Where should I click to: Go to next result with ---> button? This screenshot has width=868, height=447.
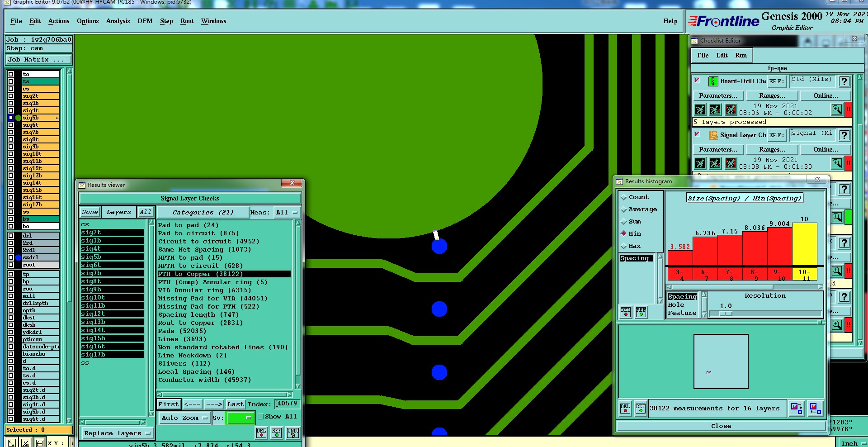[214, 404]
